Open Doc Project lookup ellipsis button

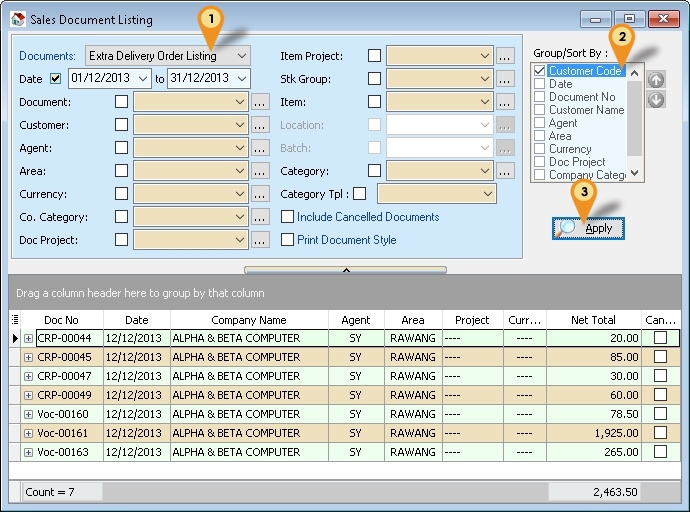click(260, 240)
